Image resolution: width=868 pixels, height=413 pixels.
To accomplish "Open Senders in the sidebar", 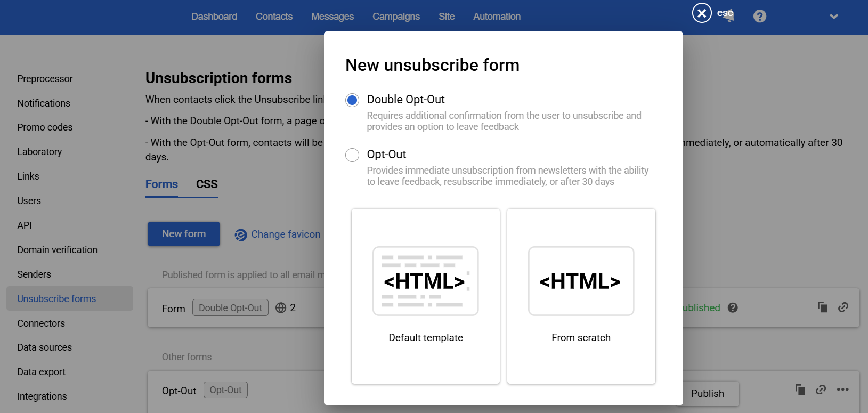I will (x=34, y=274).
